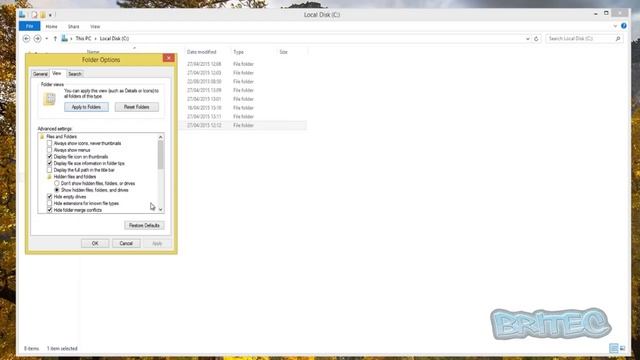Switch to Search tab in Folder Options
Viewport: 640px width, 360px height.
75,74
